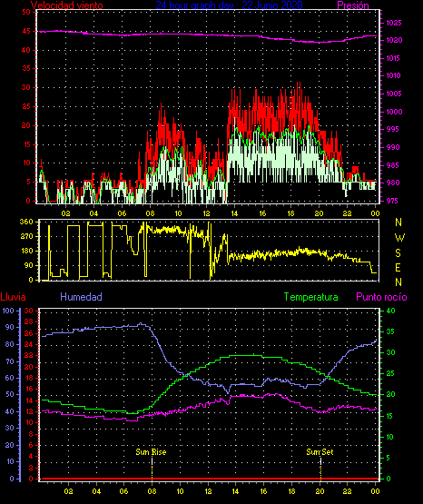Click the Punto rocío legend label

click(381, 297)
